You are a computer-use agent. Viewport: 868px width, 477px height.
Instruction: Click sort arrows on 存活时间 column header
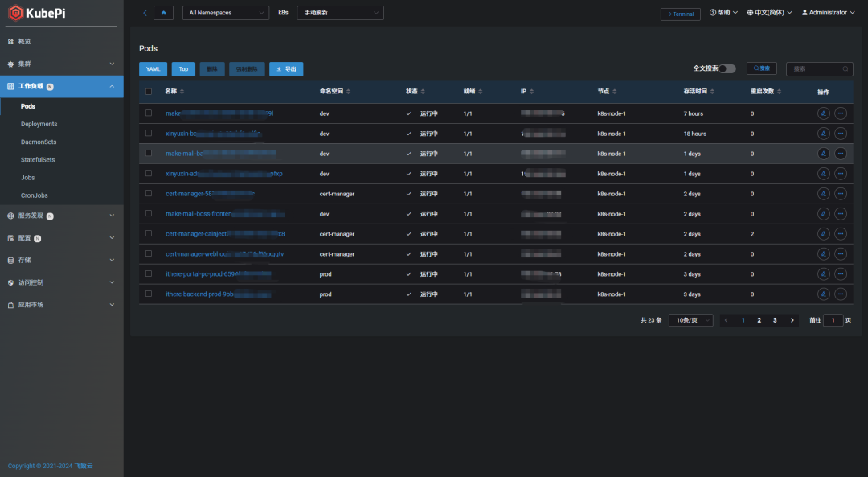pos(712,92)
